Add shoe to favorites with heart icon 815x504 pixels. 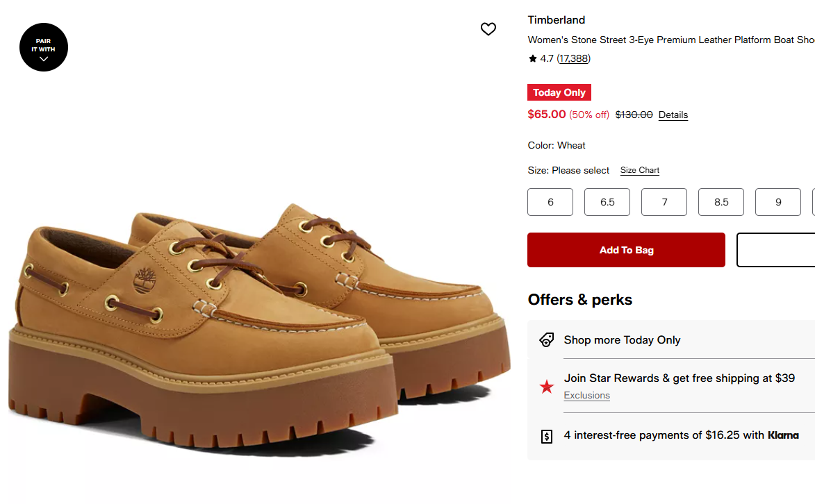pos(488,29)
